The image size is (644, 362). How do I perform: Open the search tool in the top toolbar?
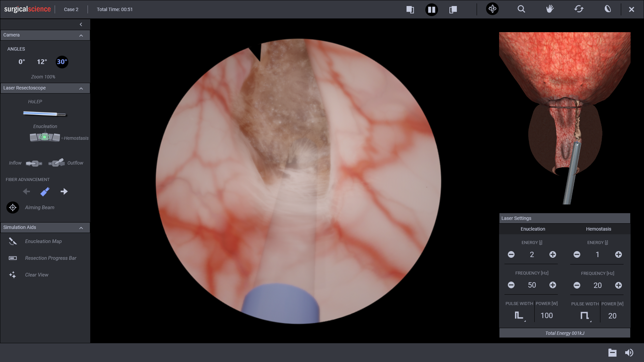coord(521,9)
